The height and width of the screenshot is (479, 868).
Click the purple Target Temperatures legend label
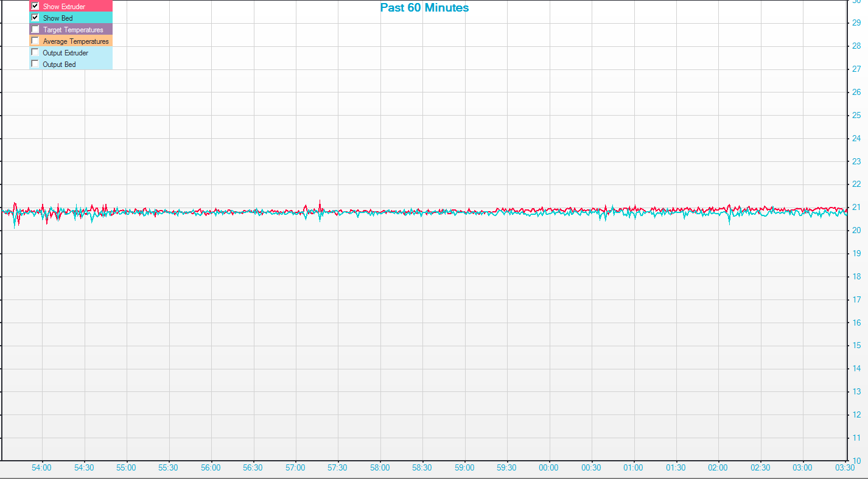click(73, 30)
